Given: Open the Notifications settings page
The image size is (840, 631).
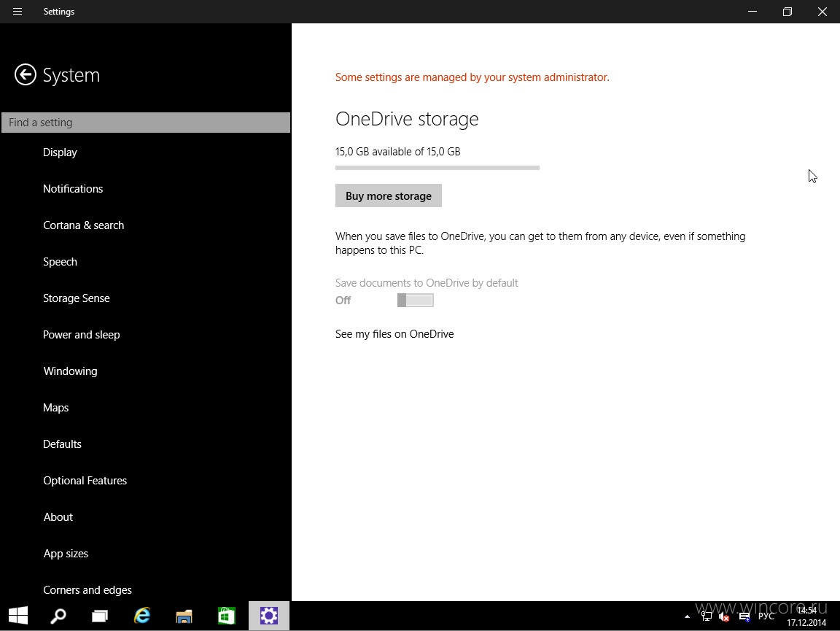Looking at the screenshot, I should click(73, 189).
